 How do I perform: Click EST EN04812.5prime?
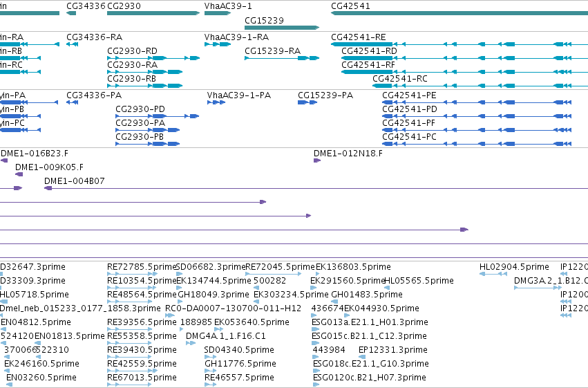click(36, 322)
